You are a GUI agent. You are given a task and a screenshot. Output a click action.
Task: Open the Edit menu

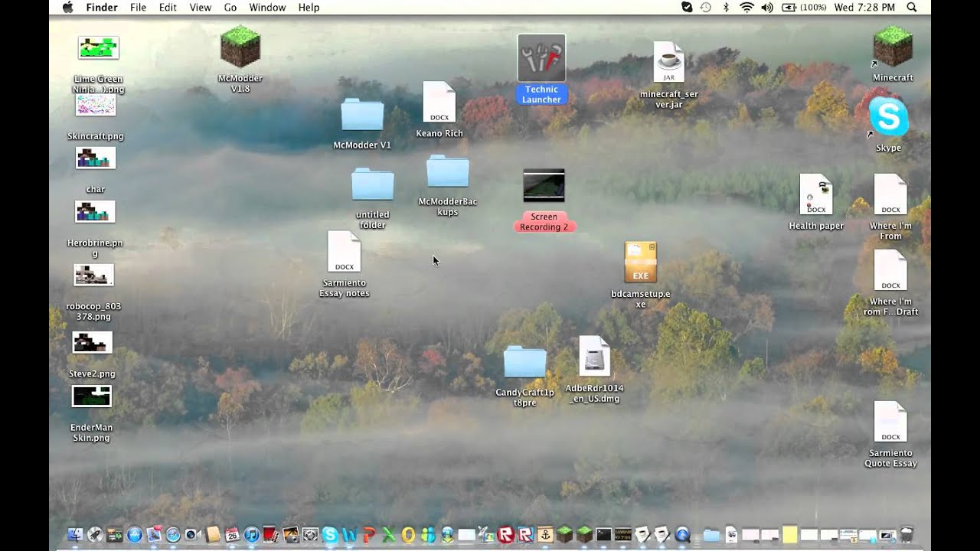tap(168, 8)
